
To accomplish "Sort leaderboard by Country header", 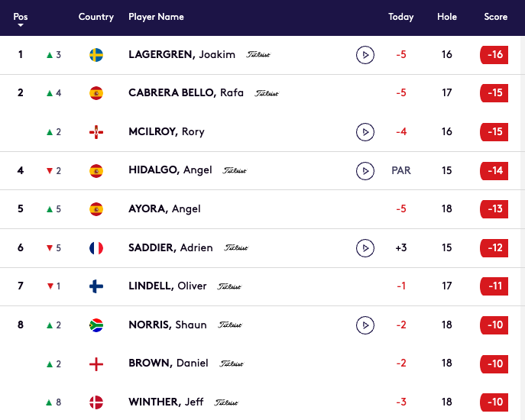I will pos(96,17).
